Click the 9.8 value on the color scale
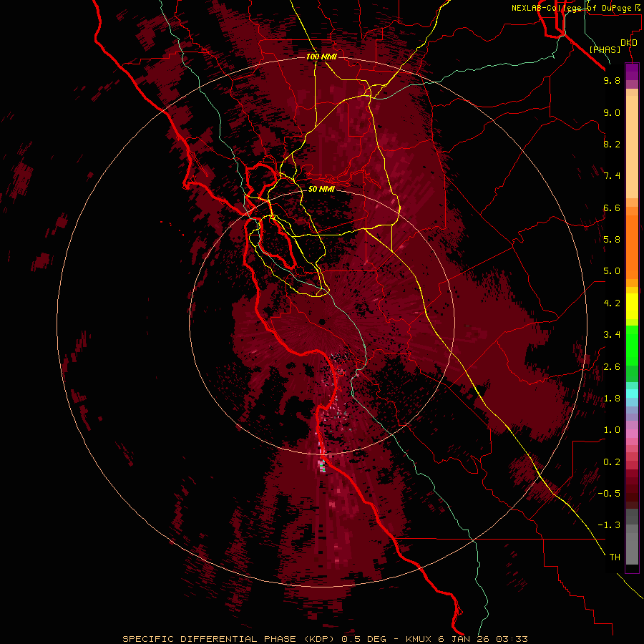 click(612, 80)
